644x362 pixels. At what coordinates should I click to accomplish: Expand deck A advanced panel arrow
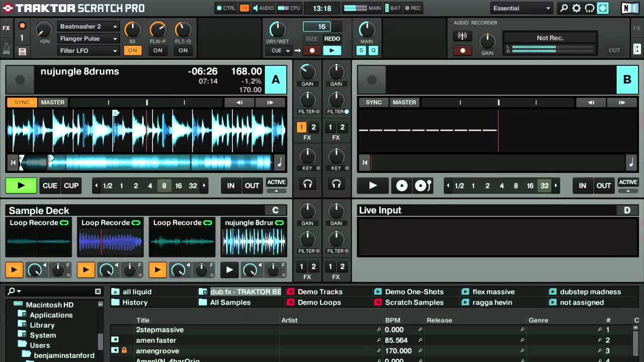click(276, 191)
